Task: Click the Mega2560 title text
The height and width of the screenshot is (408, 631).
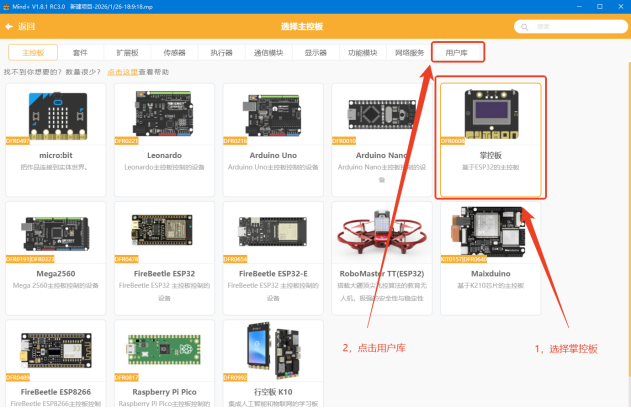Action: pos(56,274)
